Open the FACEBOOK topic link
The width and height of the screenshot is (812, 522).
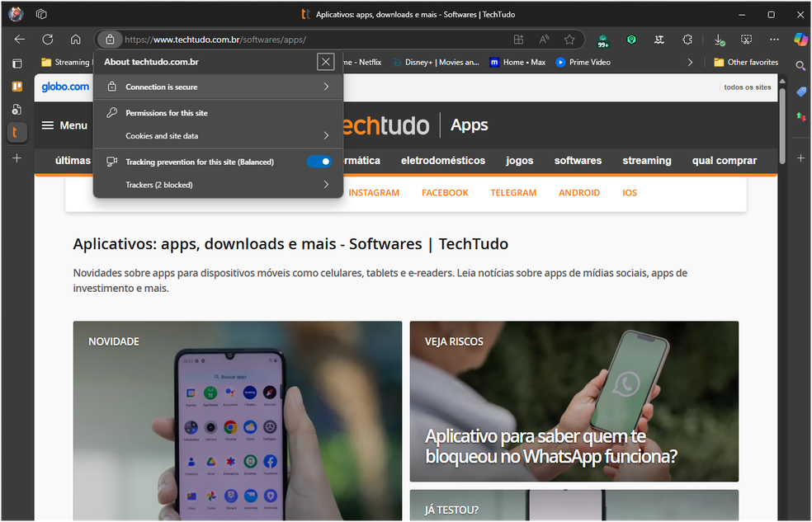pos(445,192)
